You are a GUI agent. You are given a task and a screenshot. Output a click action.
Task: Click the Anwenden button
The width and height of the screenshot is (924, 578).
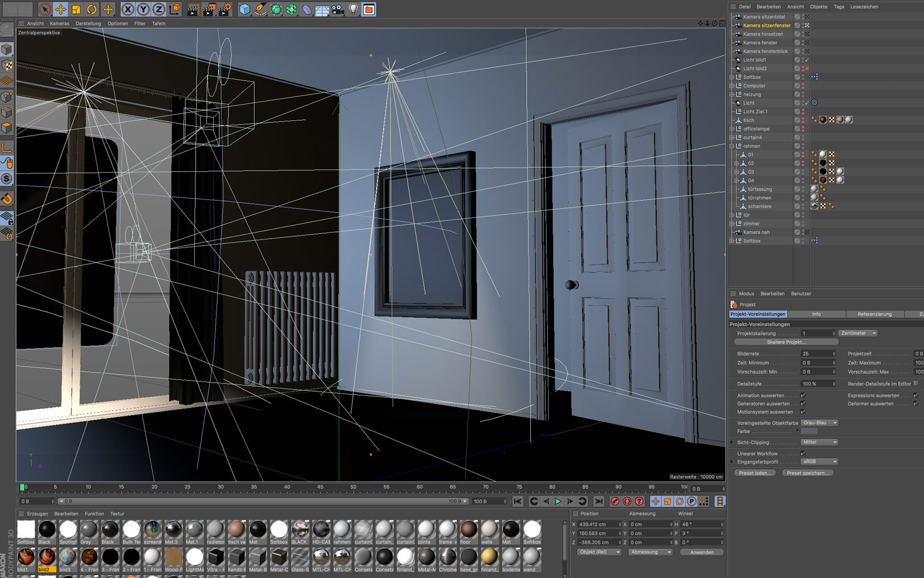pos(702,552)
